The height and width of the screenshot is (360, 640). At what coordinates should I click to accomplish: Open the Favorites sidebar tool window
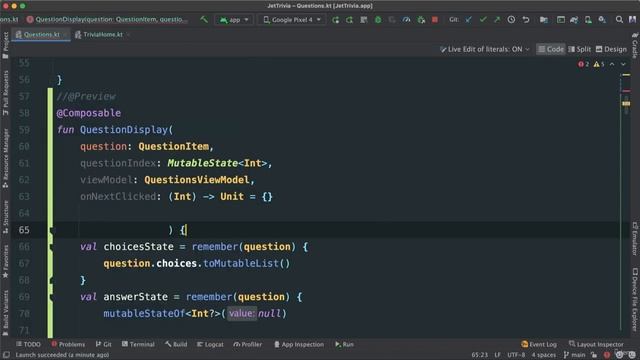tap(5, 261)
